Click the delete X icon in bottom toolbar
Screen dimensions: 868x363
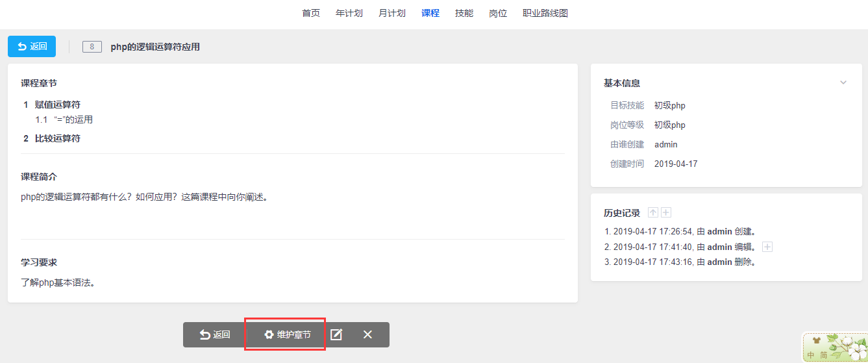point(367,334)
